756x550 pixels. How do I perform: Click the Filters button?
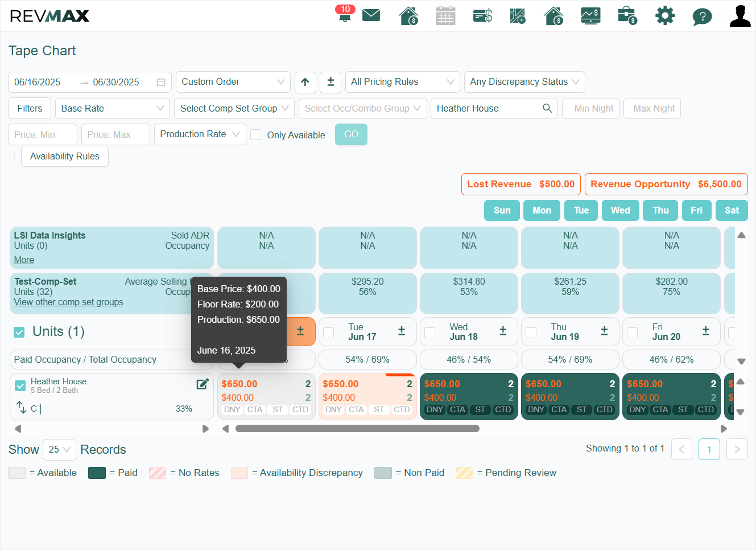click(x=30, y=108)
